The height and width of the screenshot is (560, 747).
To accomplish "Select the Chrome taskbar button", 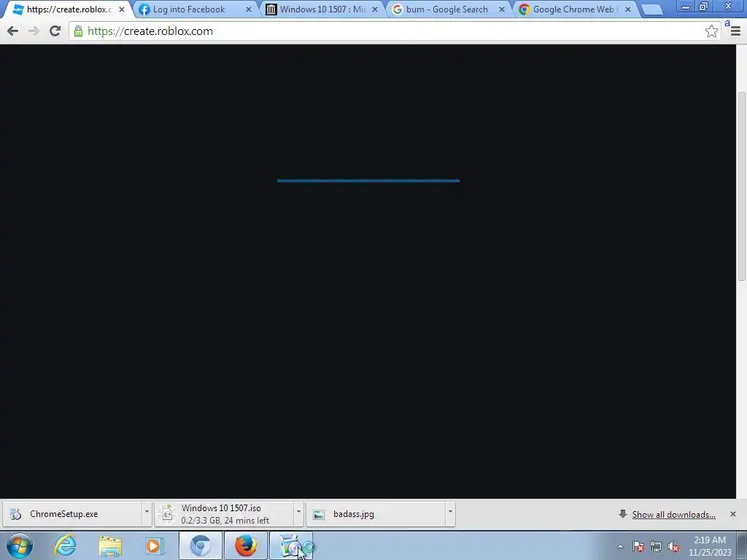I will click(x=201, y=545).
